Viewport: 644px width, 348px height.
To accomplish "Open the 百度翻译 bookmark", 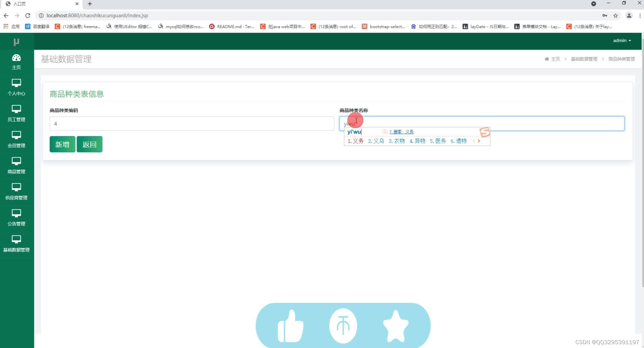I will click(x=37, y=26).
